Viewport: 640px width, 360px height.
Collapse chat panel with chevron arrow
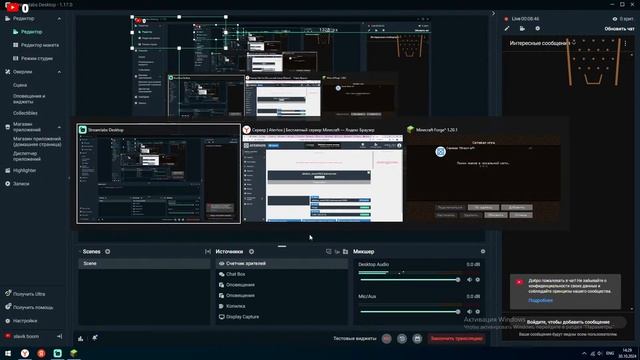coord(493,13)
